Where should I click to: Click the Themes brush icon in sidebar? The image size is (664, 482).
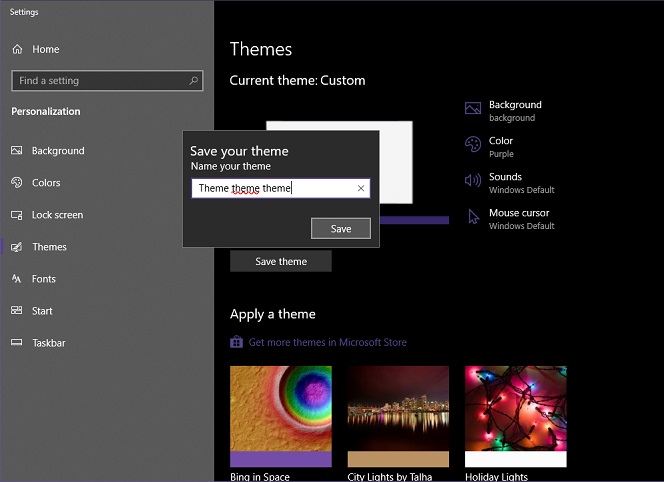17,247
